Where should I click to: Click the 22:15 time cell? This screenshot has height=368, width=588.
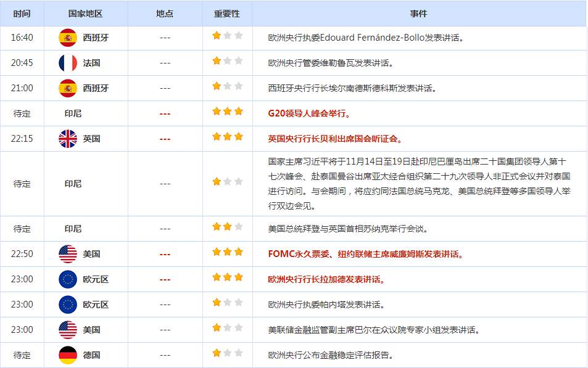coord(22,139)
